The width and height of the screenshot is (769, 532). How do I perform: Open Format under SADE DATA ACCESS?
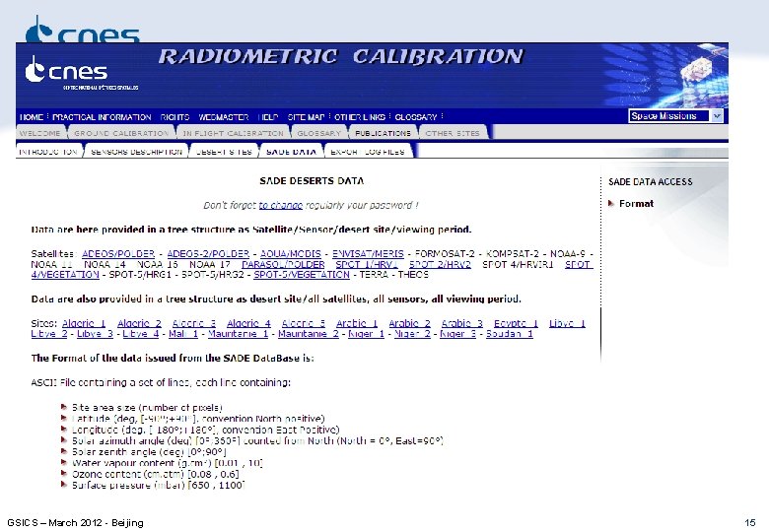(636, 204)
